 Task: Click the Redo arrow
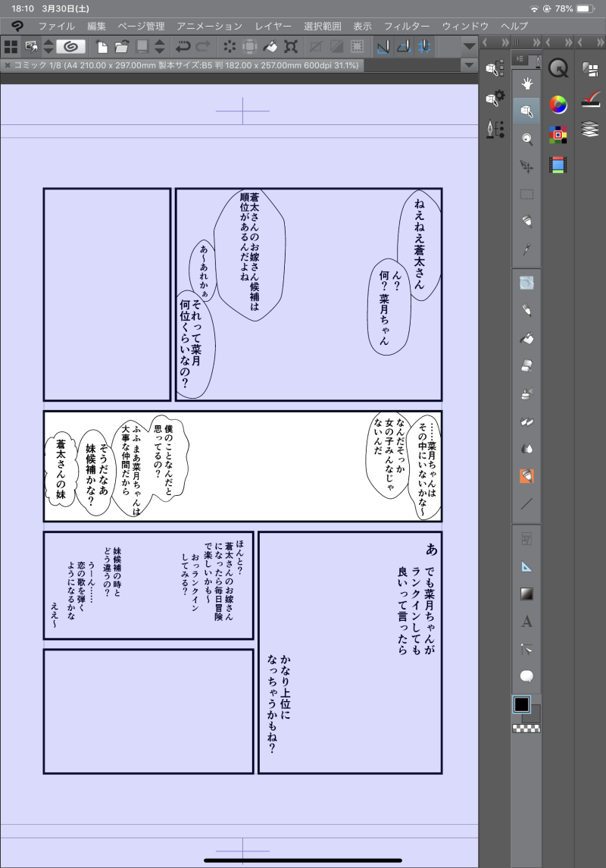click(x=203, y=46)
